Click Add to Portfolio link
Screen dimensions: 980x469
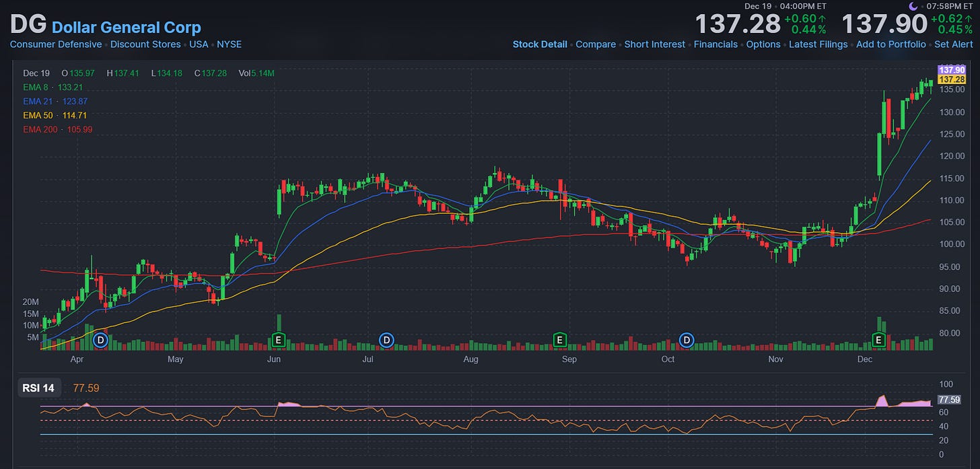tap(891, 44)
